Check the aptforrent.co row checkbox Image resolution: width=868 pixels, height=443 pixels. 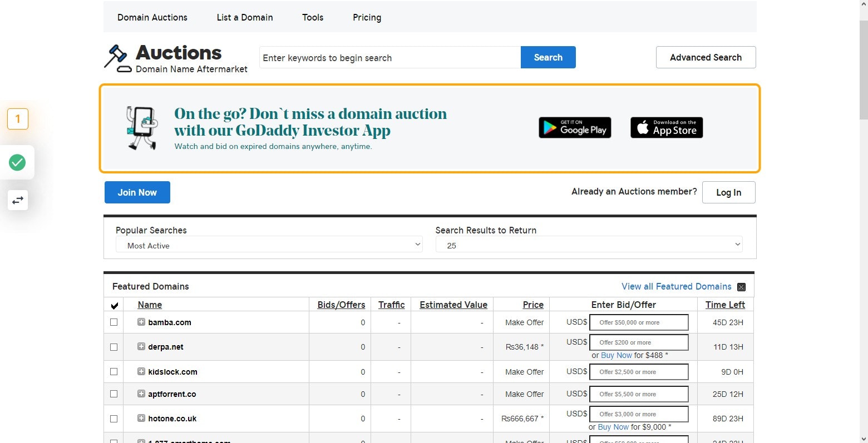pyautogui.click(x=114, y=394)
